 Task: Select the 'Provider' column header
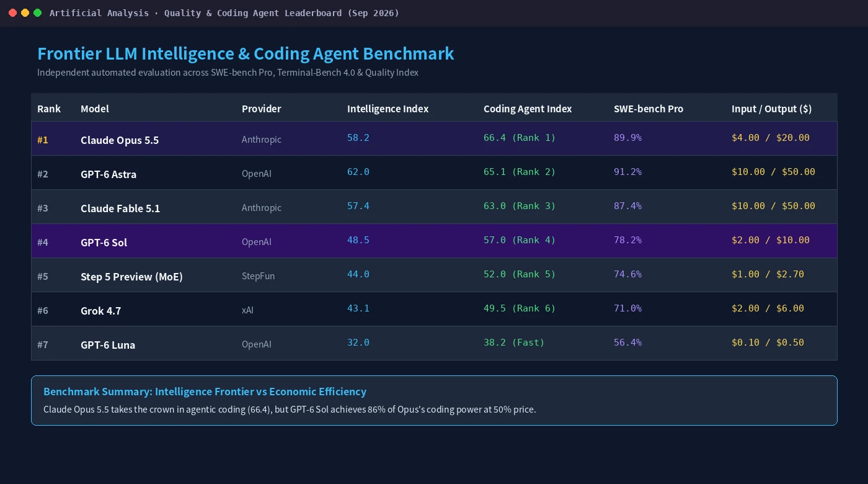(261, 109)
